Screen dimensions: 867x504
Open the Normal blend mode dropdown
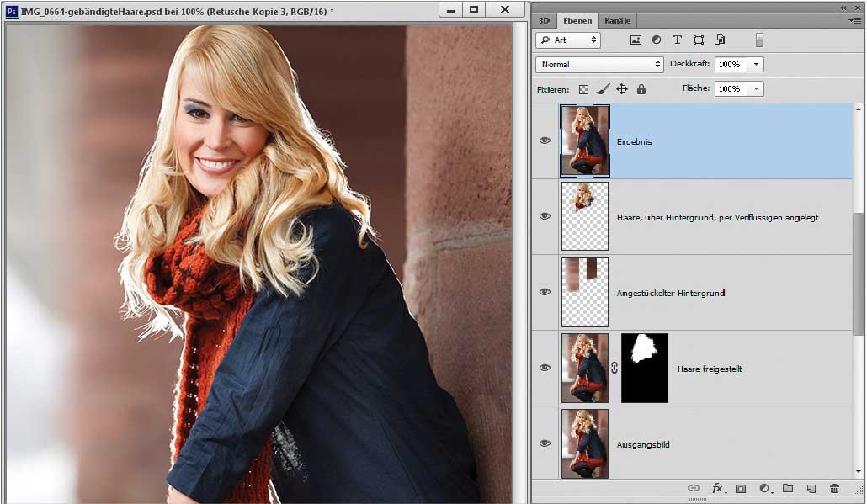coord(599,64)
